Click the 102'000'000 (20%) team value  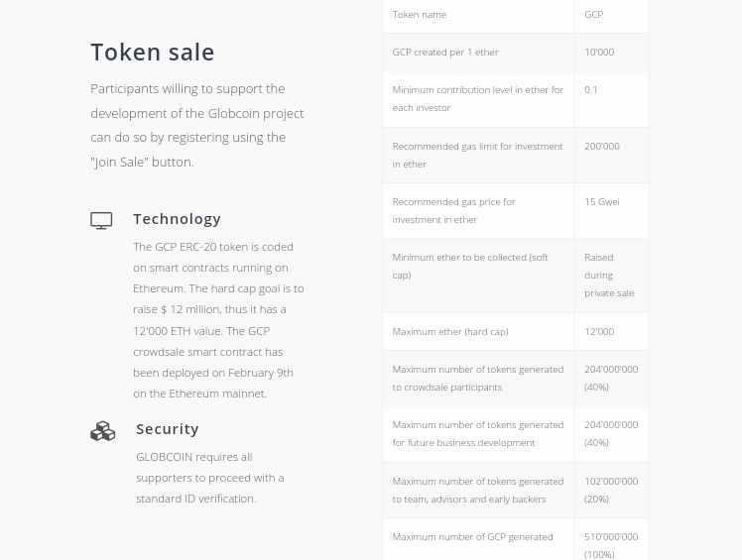click(x=611, y=490)
